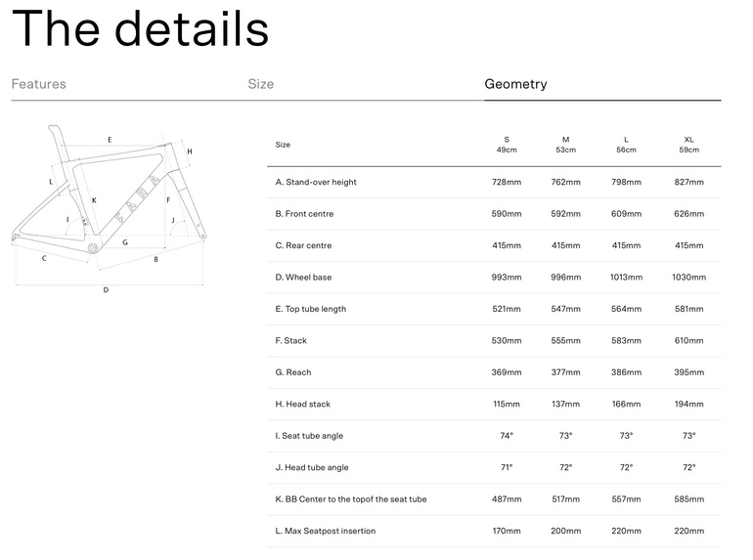The width and height of the screenshot is (753, 560).
Task: Select the F. Stack row label
Action: (x=291, y=341)
